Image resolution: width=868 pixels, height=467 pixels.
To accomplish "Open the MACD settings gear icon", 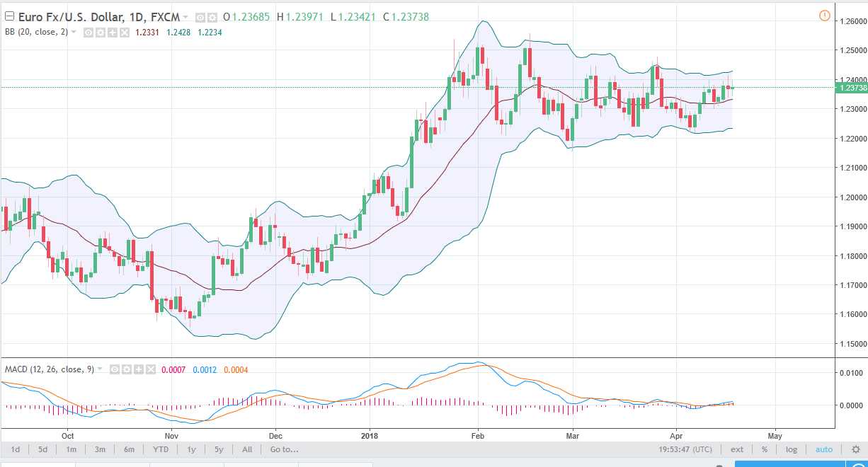I will pyautogui.click(x=127, y=369).
